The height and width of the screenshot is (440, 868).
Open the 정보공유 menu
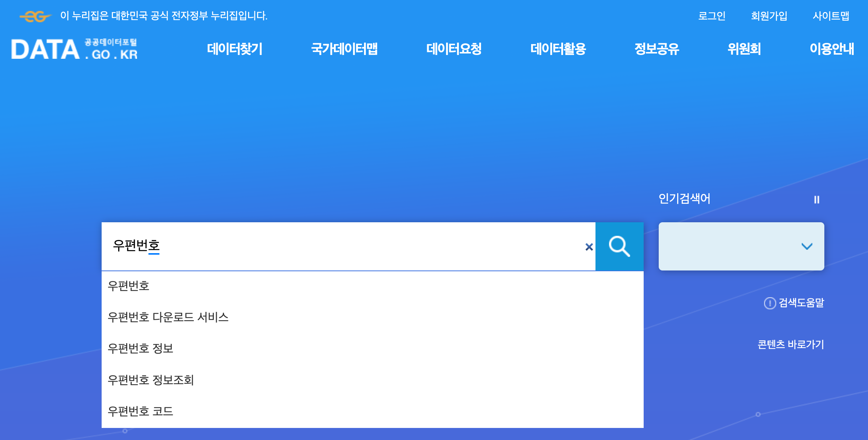pos(656,49)
